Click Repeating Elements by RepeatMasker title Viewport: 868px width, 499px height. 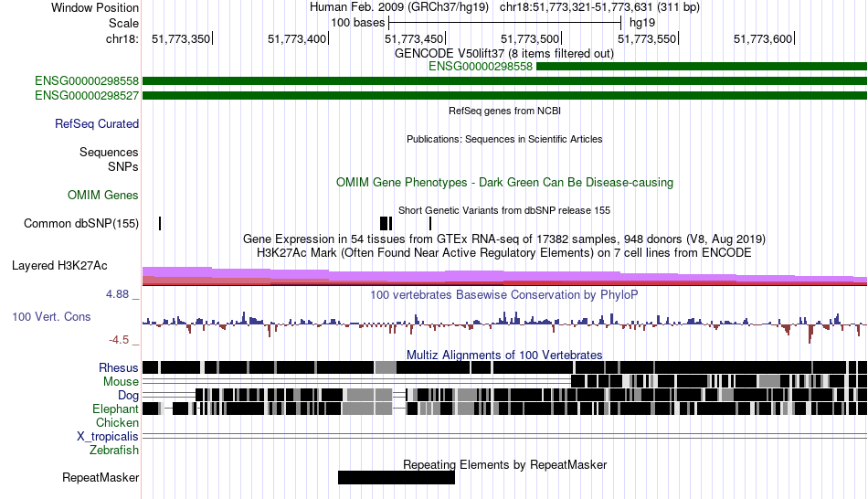[x=504, y=464]
